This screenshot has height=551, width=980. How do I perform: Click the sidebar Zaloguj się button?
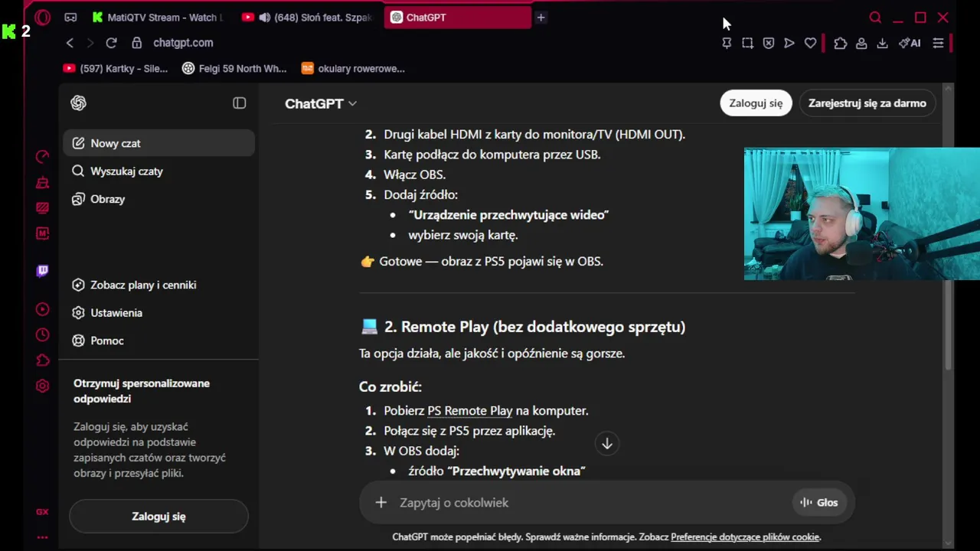pos(158,517)
